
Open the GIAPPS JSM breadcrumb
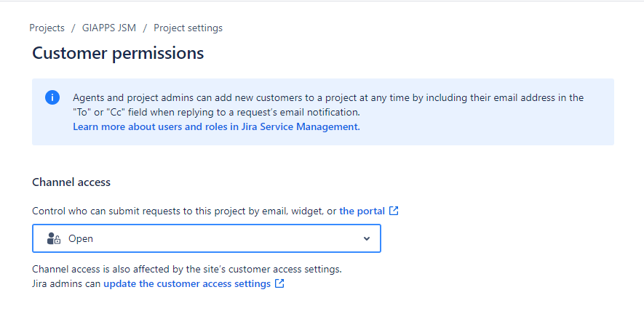point(108,28)
